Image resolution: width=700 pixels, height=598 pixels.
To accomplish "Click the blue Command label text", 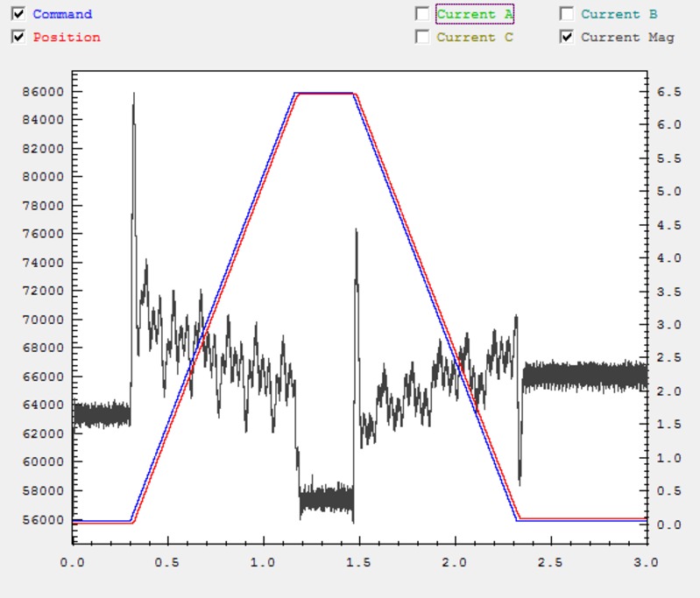I will pos(62,14).
